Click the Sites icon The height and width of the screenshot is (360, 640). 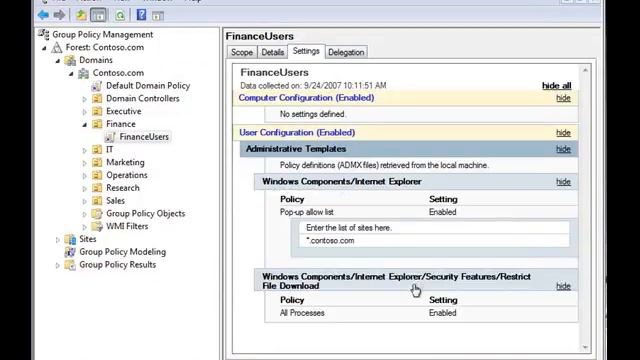click(70, 239)
